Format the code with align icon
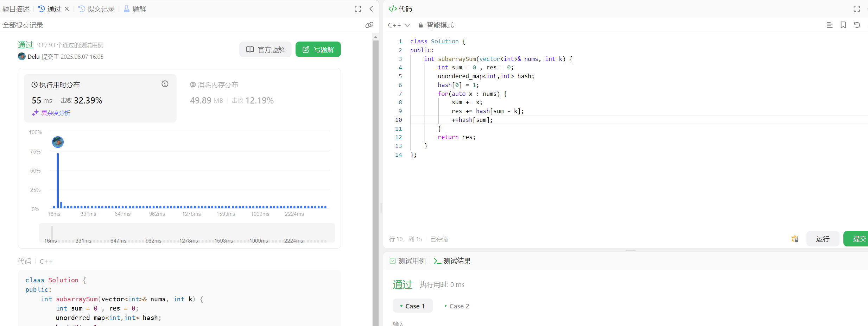The image size is (868, 326). point(830,25)
